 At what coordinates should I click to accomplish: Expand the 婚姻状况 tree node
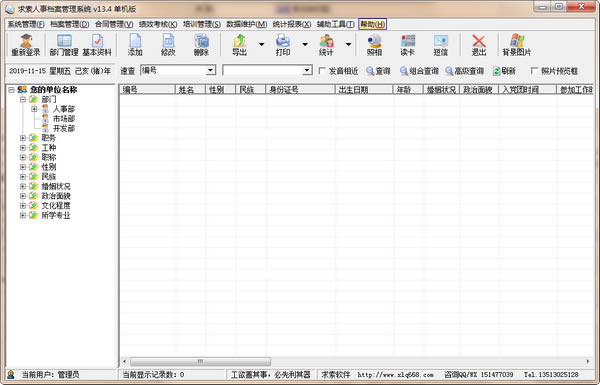click(x=23, y=186)
